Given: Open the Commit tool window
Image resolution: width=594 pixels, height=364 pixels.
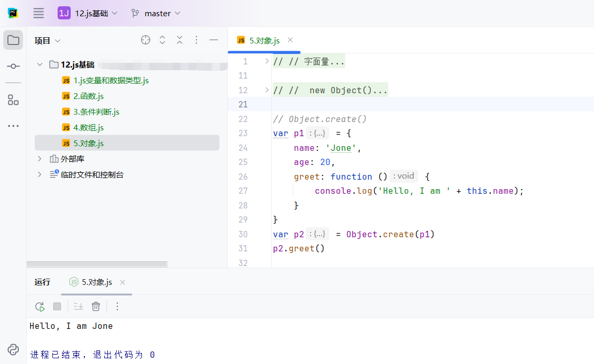Looking at the screenshot, I should tap(13, 67).
